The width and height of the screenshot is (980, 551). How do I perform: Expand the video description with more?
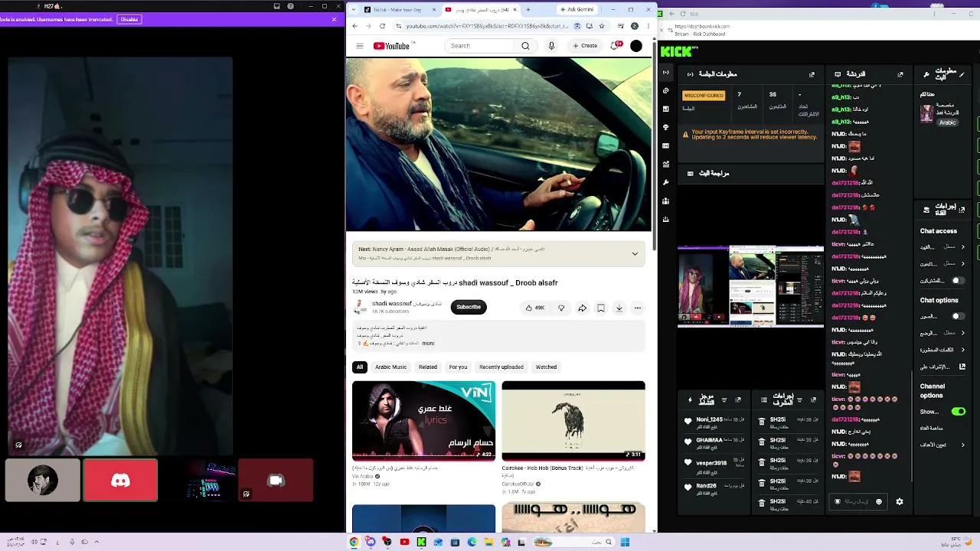[x=428, y=344]
